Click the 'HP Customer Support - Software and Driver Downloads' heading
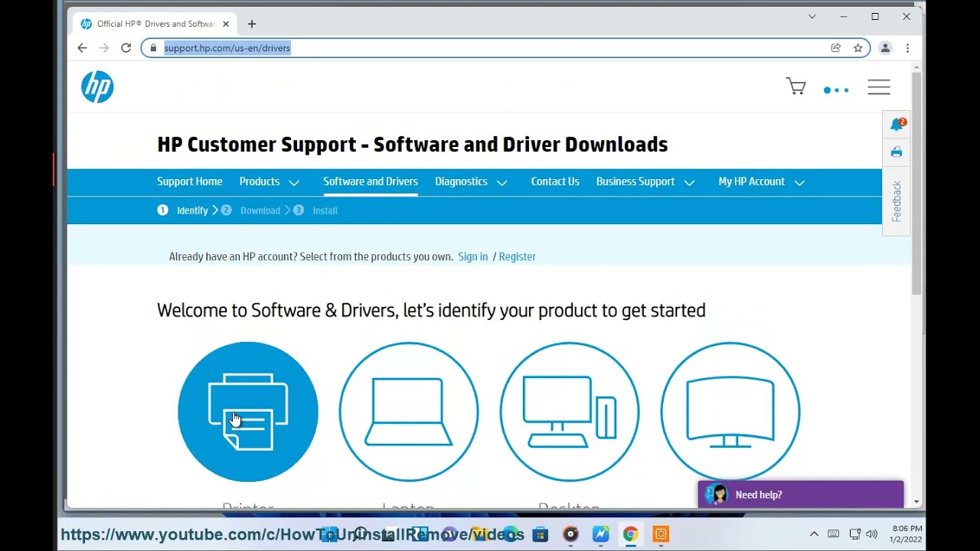This screenshot has width=980, height=551. pos(413,145)
